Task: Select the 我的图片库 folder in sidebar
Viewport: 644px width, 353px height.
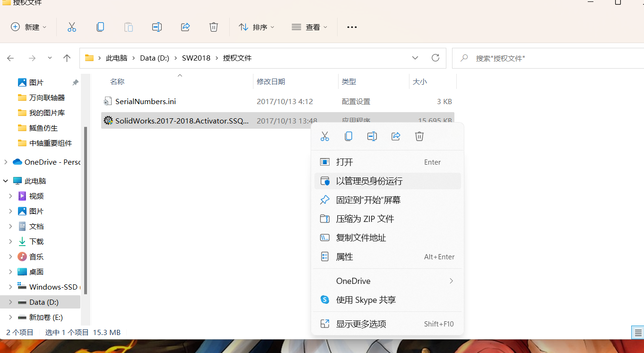Action: [x=47, y=113]
